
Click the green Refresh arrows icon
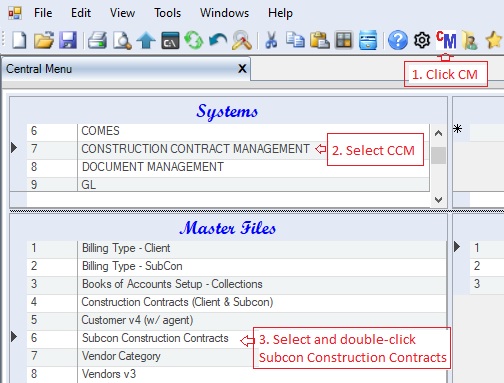194,40
